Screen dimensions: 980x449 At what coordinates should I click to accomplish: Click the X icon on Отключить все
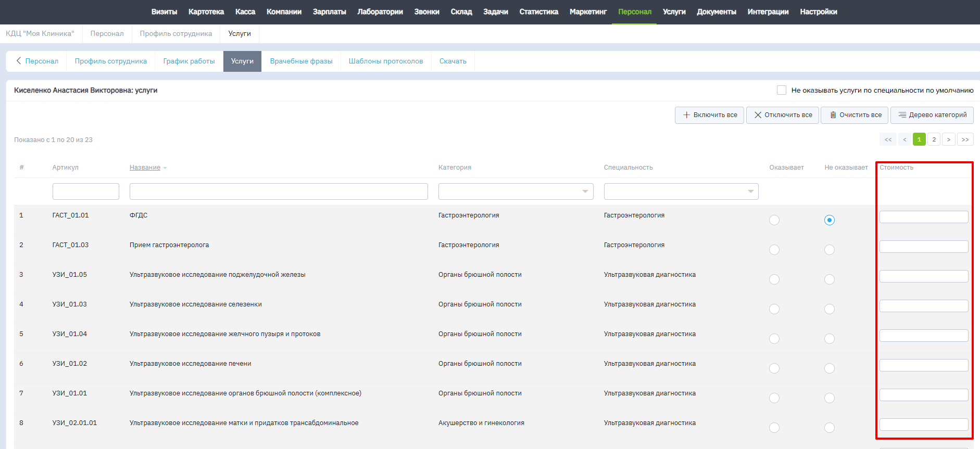[x=758, y=115]
